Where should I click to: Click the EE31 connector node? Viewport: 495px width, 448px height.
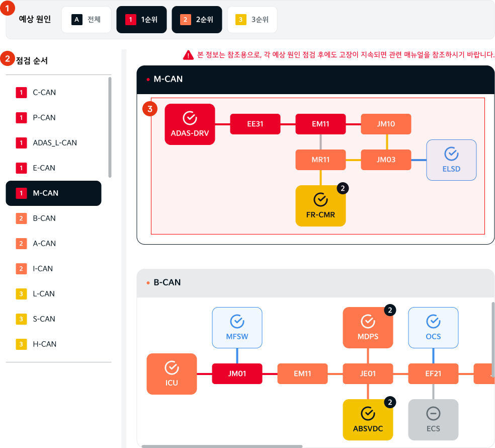click(x=255, y=124)
